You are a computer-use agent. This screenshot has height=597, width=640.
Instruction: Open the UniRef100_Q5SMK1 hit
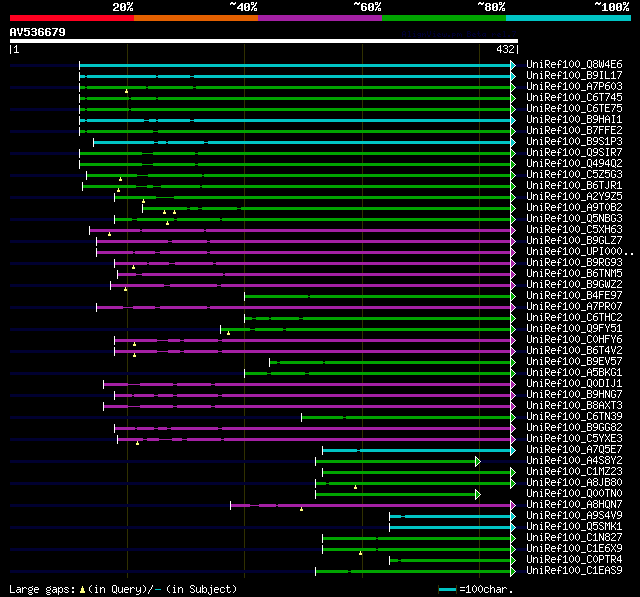point(574,527)
